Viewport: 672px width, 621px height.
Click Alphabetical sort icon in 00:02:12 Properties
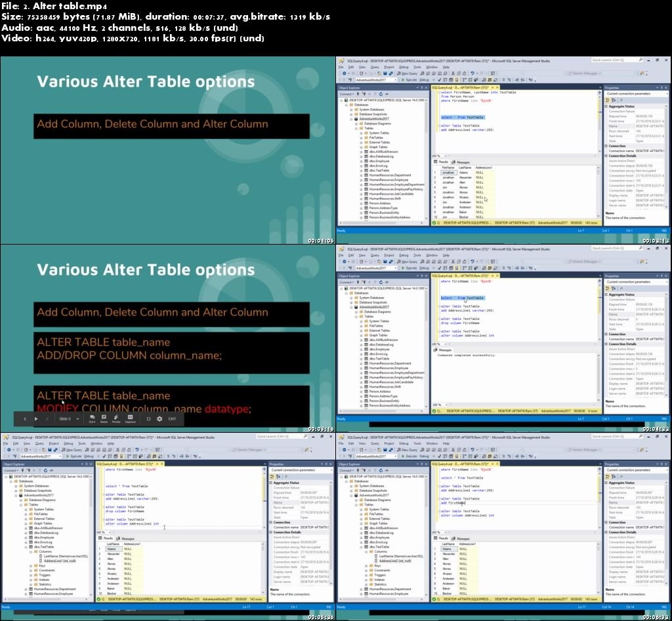click(614, 100)
